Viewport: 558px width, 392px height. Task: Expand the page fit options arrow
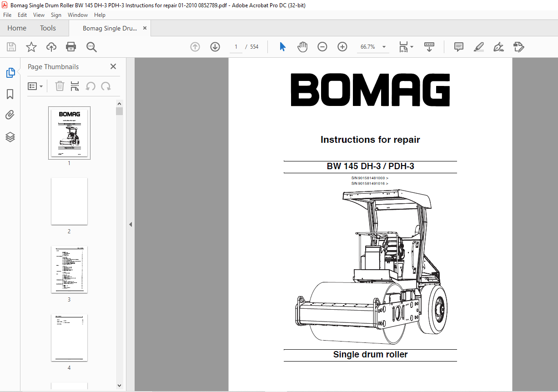(x=412, y=47)
